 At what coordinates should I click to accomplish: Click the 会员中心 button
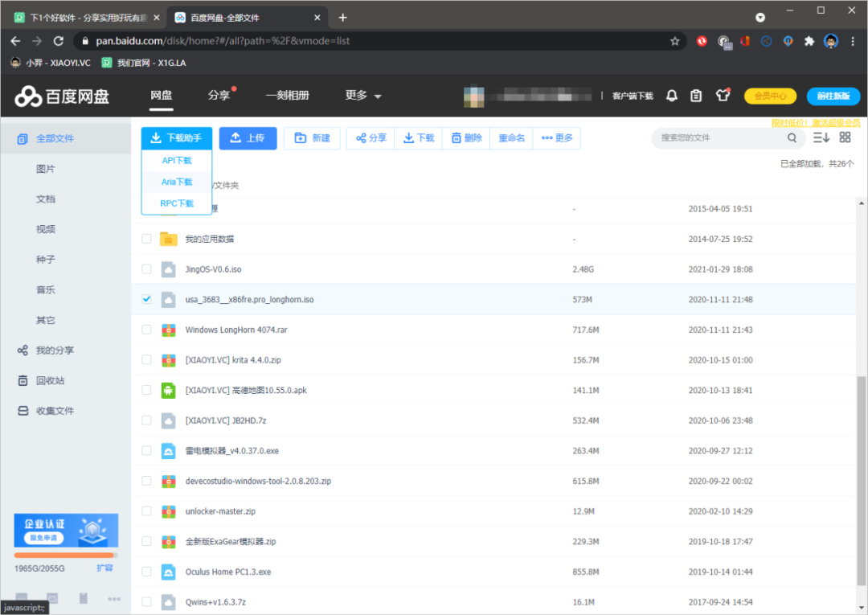(770, 96)
